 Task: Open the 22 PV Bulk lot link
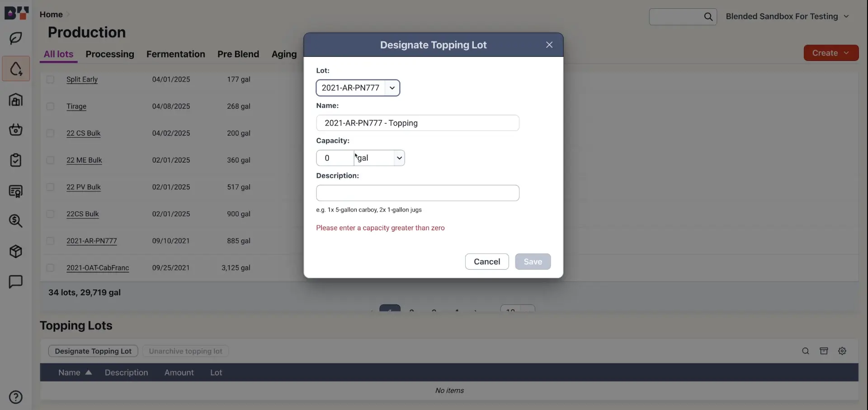[84, 187]
